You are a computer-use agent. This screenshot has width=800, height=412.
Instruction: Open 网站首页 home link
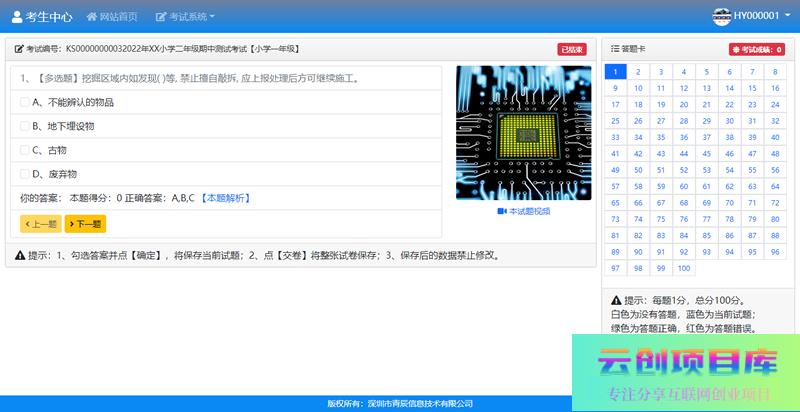pyautogui.click(x=112, y=17)
